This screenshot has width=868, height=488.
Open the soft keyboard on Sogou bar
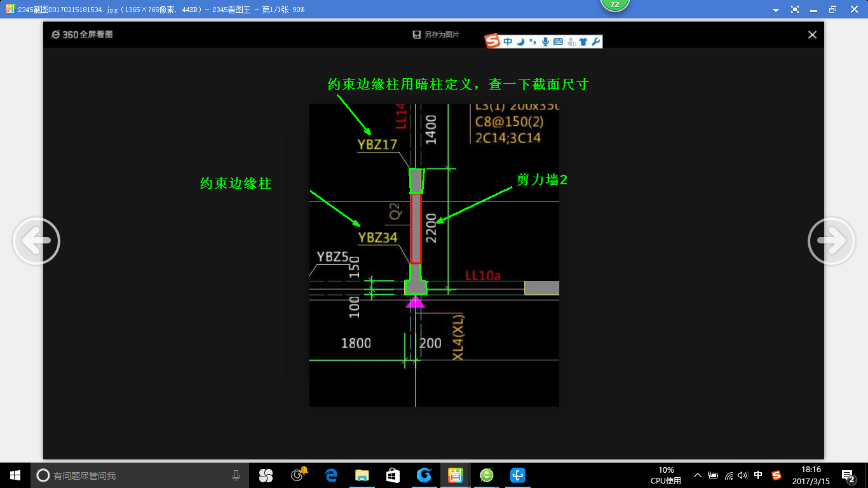coord(558,42)
